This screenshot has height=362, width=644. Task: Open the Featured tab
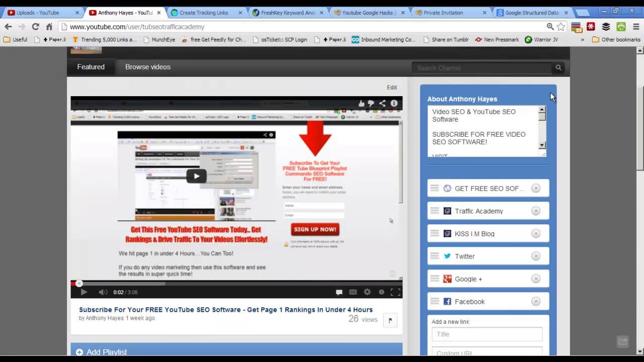point(91,67)
